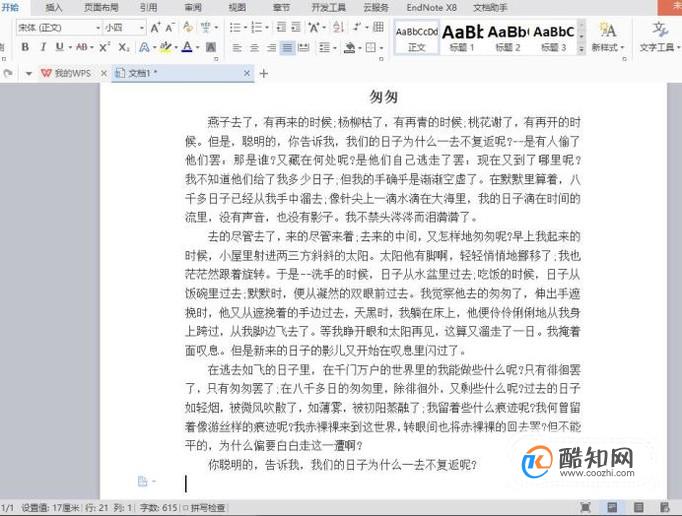Toggle superscript X² formatting
682x516 pixels.
pos(104,47)
